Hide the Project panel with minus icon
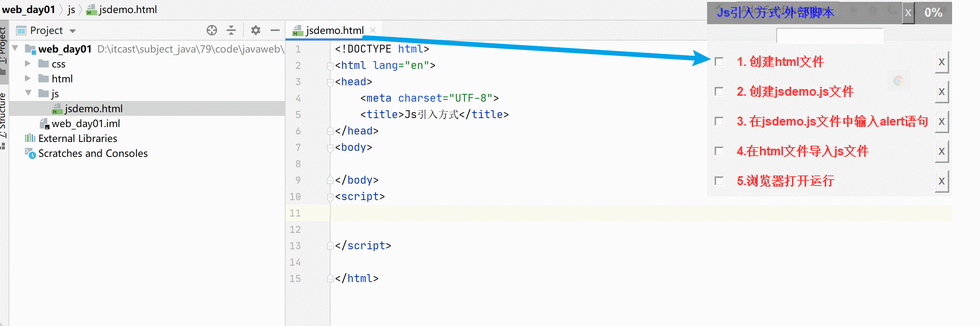 coord(275,30)
